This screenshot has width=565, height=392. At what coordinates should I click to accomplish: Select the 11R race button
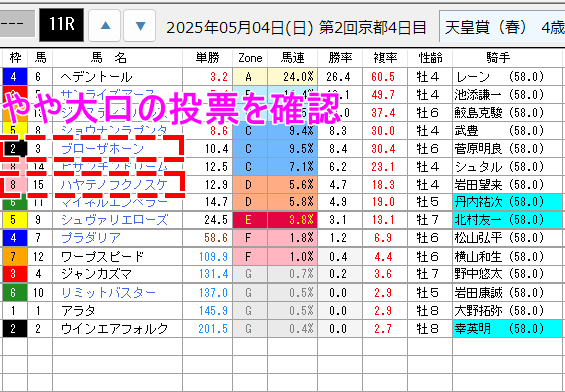(x=62, y=24)
